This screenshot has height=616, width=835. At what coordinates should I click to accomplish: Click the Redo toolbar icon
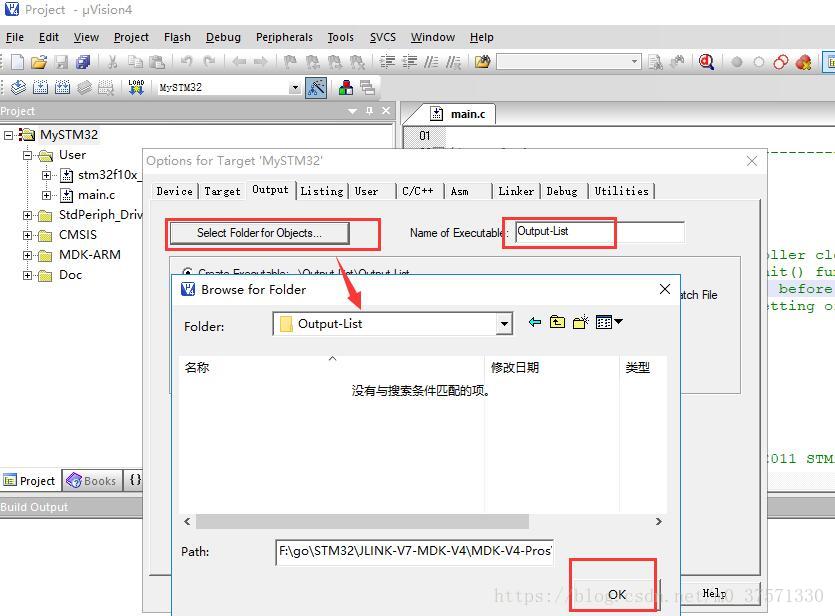pos(209,62)
